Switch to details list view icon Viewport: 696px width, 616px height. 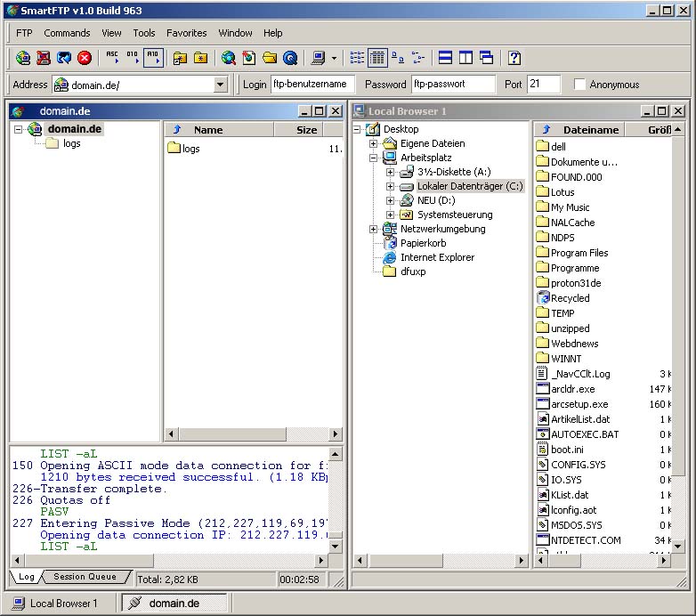click(x=377, y=58)
